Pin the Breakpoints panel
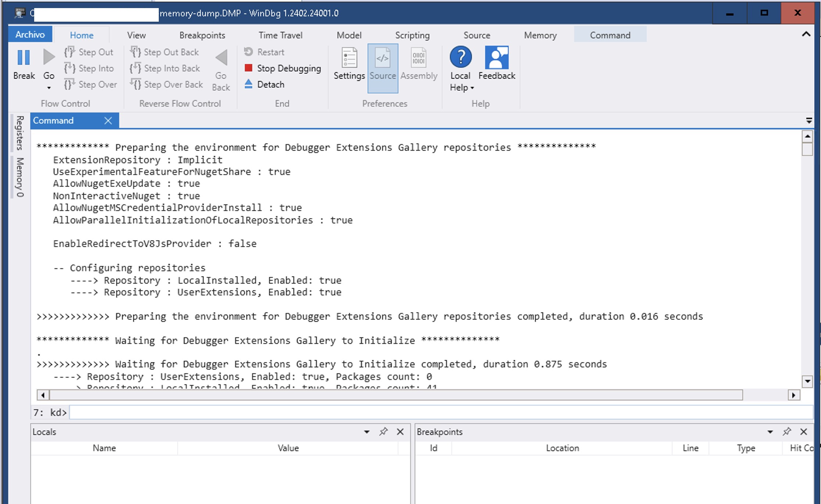The height and width of the screenshot is (504, 821). click(787, 432)
